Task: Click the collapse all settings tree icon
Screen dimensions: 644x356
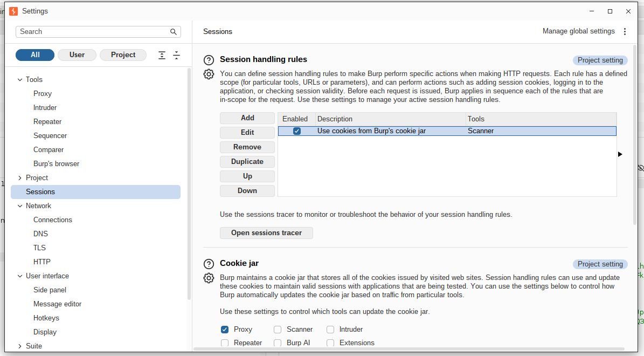Action: (177, 55)
